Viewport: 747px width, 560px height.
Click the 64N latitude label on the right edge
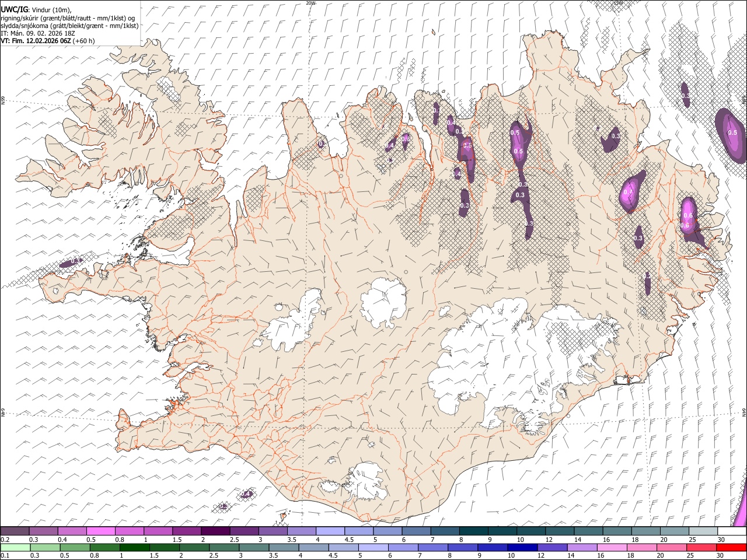(744, 412)
